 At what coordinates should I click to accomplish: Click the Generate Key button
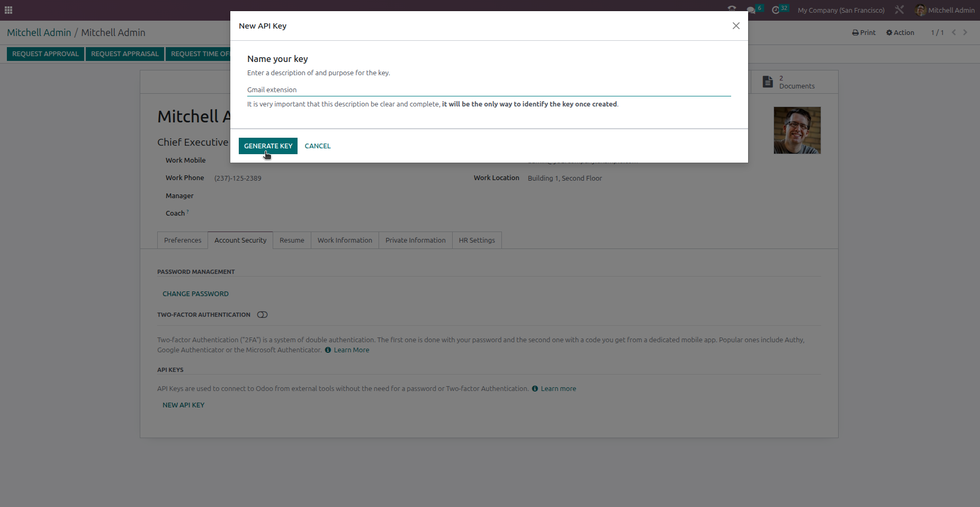[268, 146]
